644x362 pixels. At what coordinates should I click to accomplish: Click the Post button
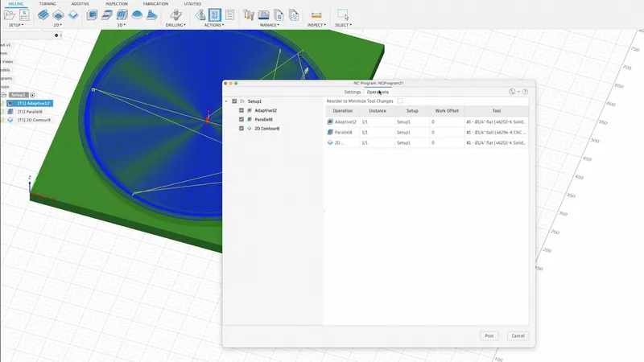pyautogui.click(x=489, y=335)
